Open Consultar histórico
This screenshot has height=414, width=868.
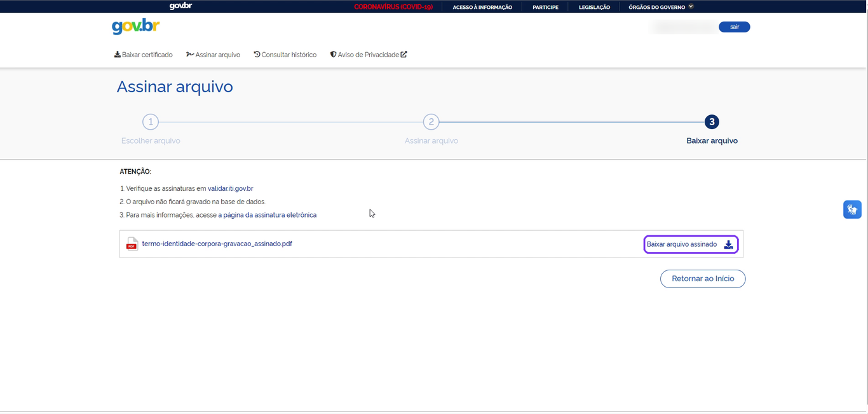tap(285, 55)
